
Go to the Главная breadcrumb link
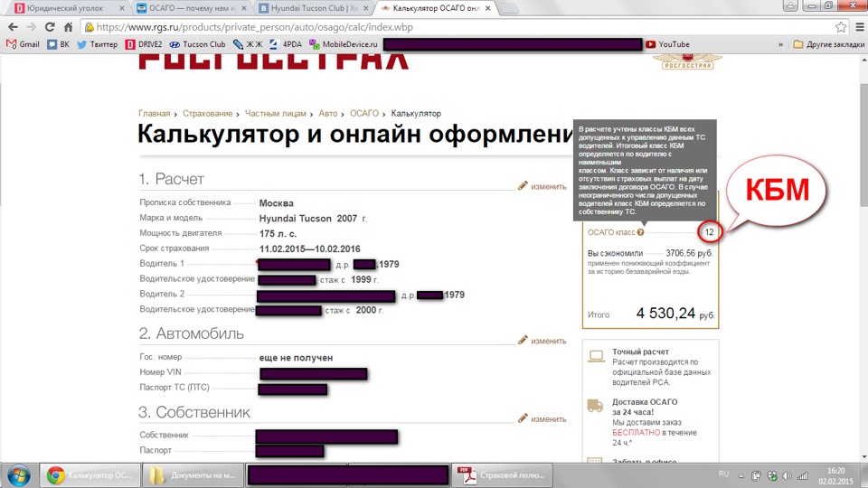pos(154,114)
